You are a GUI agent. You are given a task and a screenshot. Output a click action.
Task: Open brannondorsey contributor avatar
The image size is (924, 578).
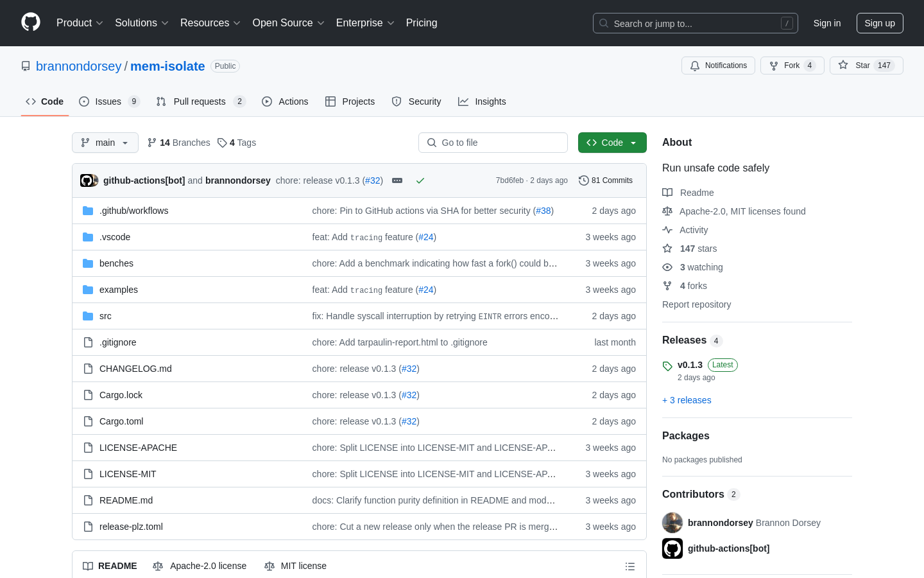point(672,523)
